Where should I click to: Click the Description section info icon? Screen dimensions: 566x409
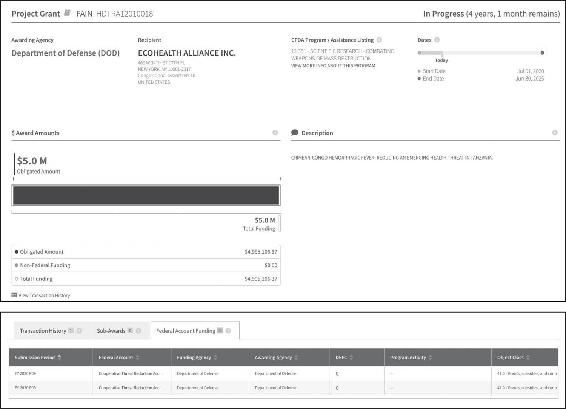[555, 133]
